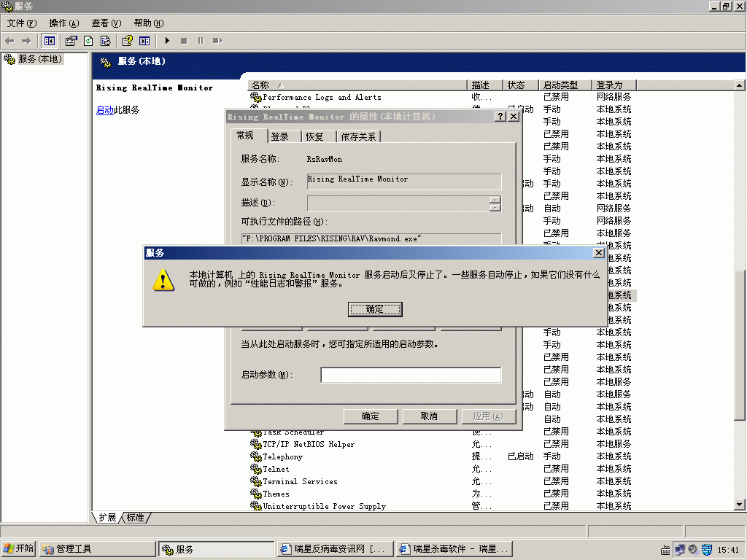Click gear icon of Performance Logs and Alerts
This screenshot has width=747, height=560.
pos(256,97)
